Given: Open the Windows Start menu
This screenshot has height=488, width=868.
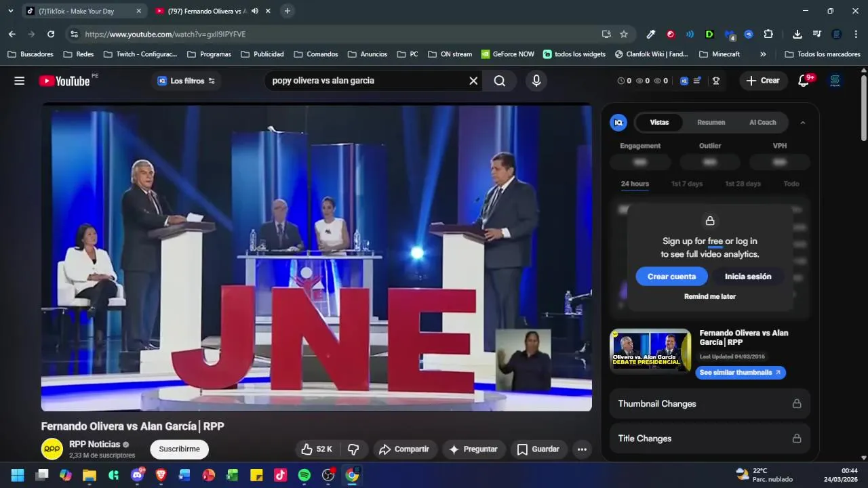Looking at the screenshot, I should (18, 475).
